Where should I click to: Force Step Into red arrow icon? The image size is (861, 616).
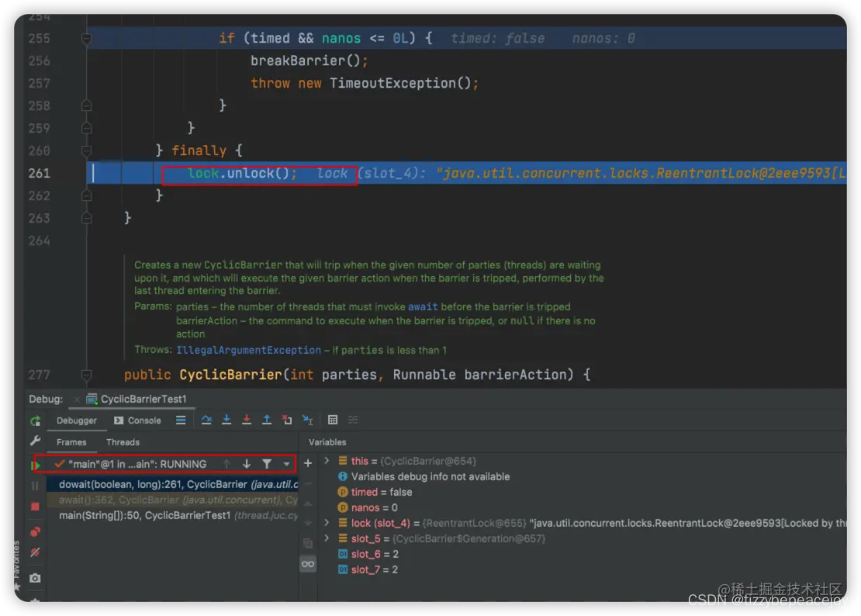(x=247, y=420)
